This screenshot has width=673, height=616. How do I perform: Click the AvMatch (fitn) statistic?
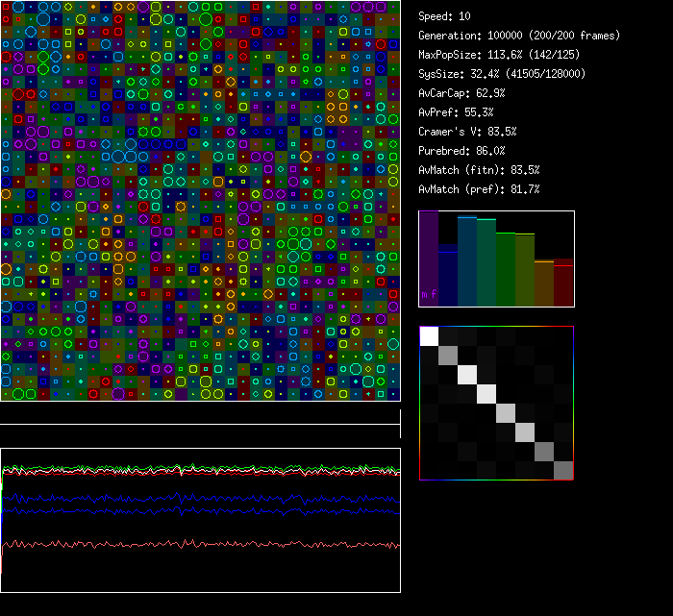coord(479,170)
